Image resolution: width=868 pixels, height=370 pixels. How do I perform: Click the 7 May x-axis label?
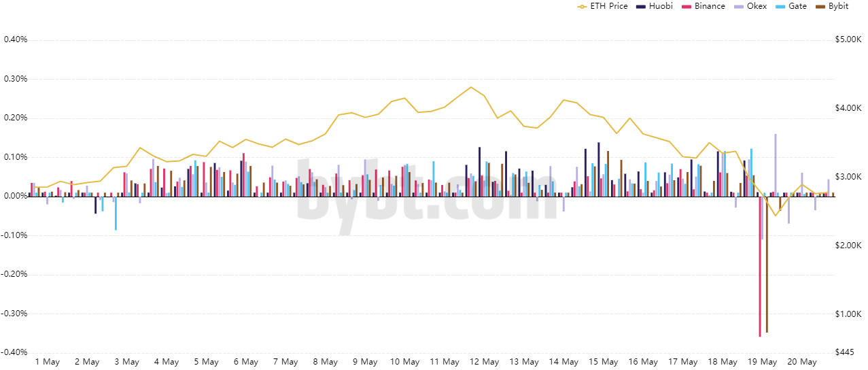click(285, 362)
